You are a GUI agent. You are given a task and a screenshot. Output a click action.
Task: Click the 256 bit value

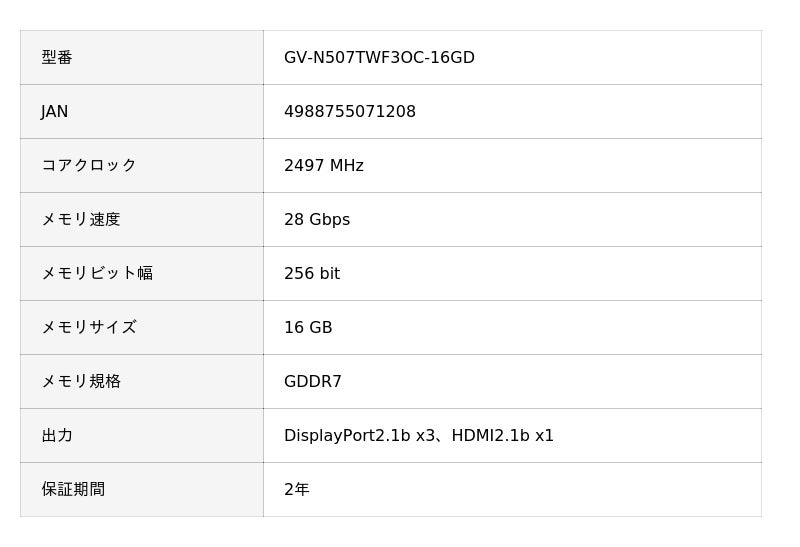(x=311, y=274)
